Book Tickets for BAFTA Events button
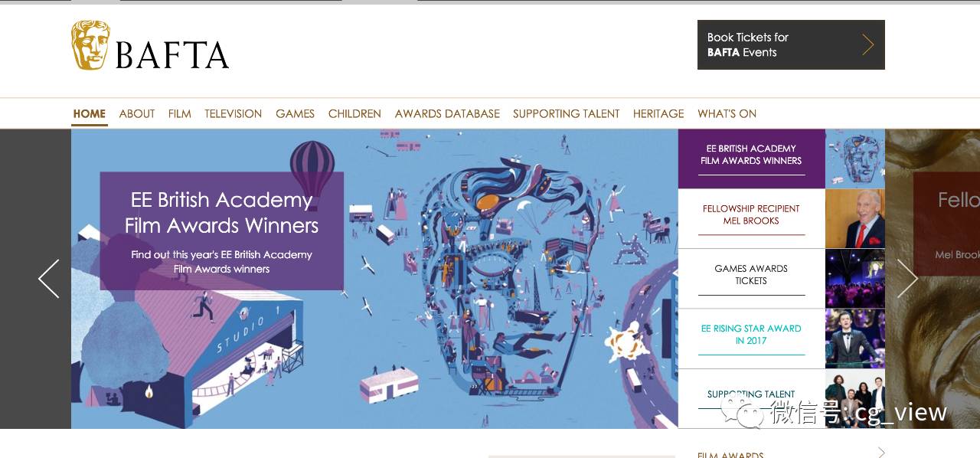 pyautogui.click(x=791, y=44)
